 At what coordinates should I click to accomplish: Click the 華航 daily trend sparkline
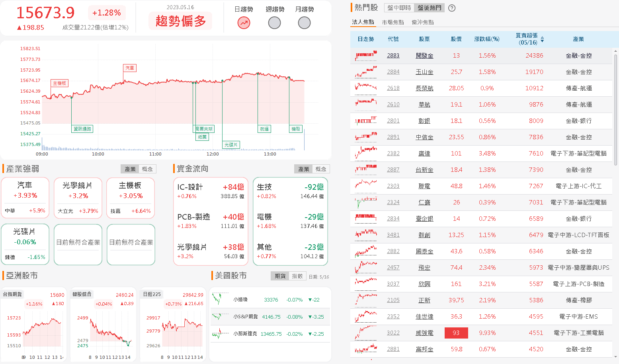pyautogui.click(x=366, y=105)
